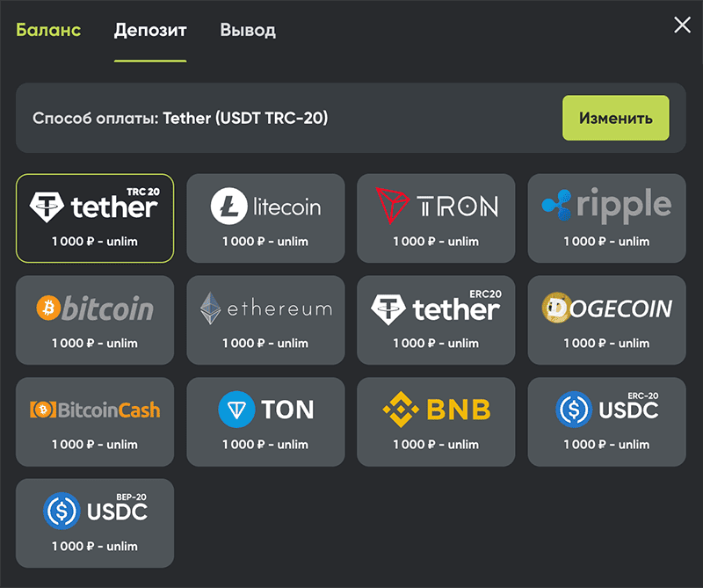Choose the USDC ERC-20 option

pyautogui.click(x=606, y=422)
